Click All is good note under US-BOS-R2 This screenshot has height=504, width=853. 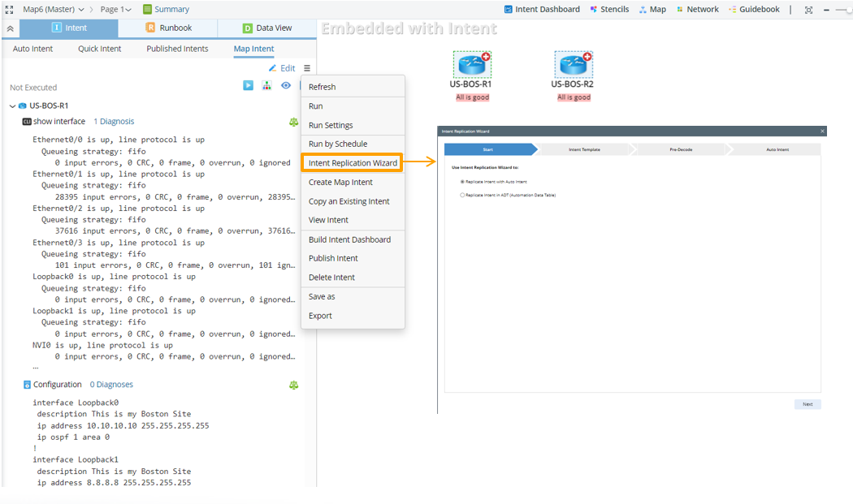(574, 97)
